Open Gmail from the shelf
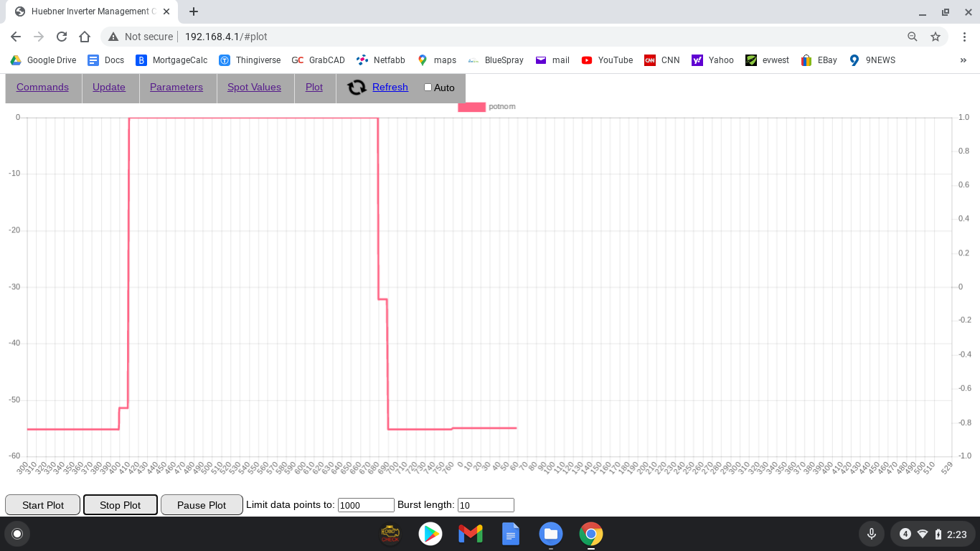 pyautogui.click(x=471, y=534)
